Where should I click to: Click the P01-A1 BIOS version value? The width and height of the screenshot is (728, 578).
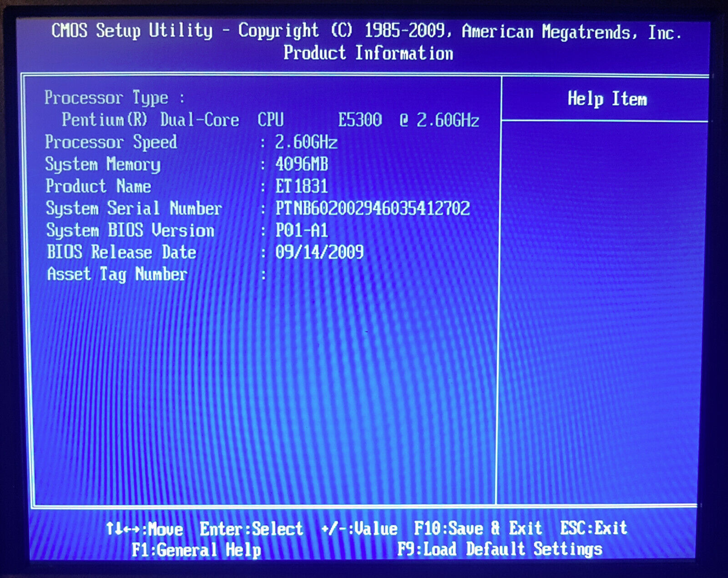pyautogui.click(x=302, y=230)
